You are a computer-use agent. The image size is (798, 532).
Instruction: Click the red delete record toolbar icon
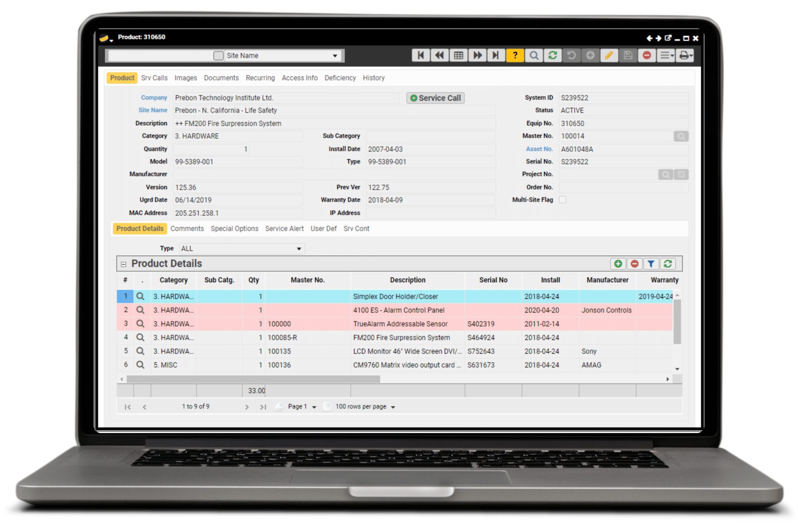click(647, 55)
